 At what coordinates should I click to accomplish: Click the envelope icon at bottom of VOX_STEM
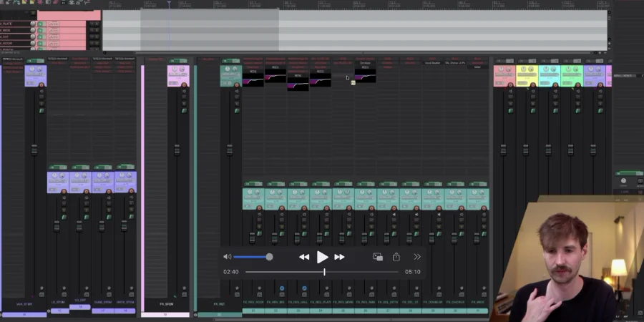coord(42,295)
